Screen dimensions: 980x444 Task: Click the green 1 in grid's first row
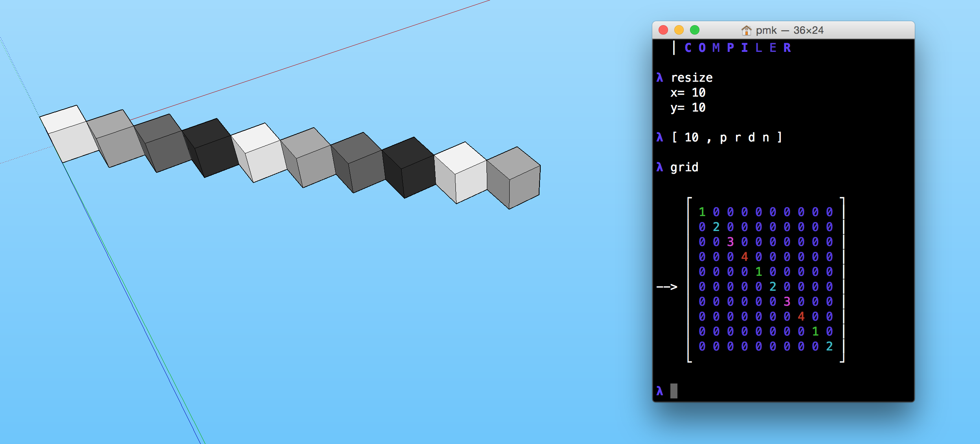click(x=702, y=212)
